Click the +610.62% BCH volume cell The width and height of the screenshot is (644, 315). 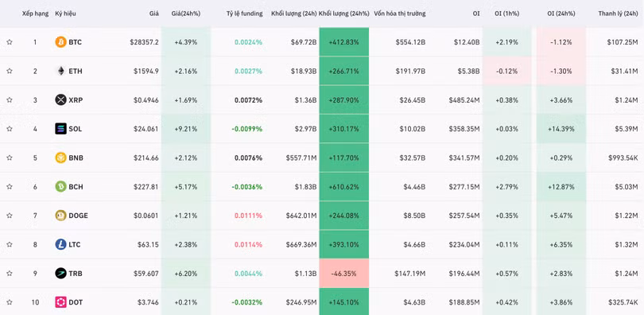[x=343, y=186]
